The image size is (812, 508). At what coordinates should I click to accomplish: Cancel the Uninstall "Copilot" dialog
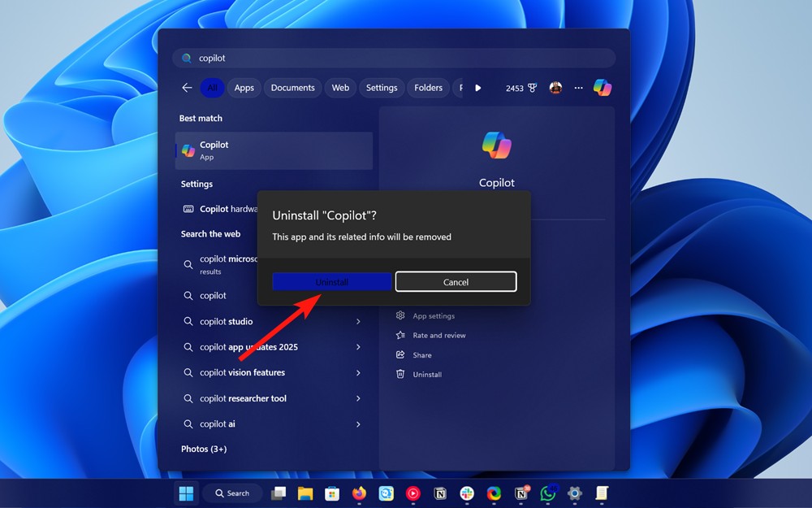coord(456,282)
